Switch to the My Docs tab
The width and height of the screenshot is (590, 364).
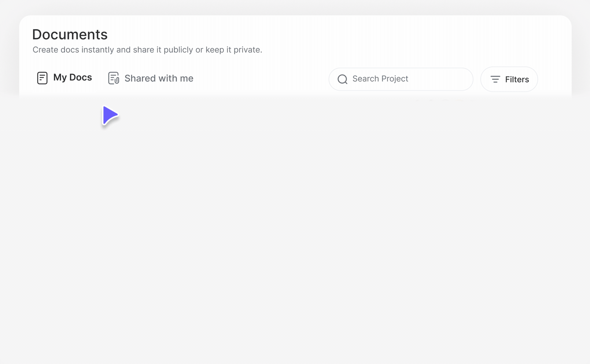[65, 78]
